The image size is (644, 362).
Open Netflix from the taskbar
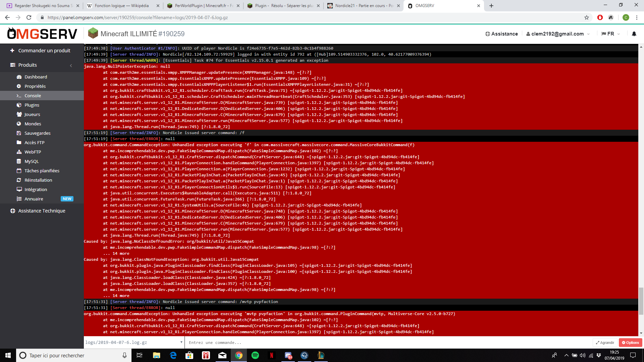click(x=272, y=355)
